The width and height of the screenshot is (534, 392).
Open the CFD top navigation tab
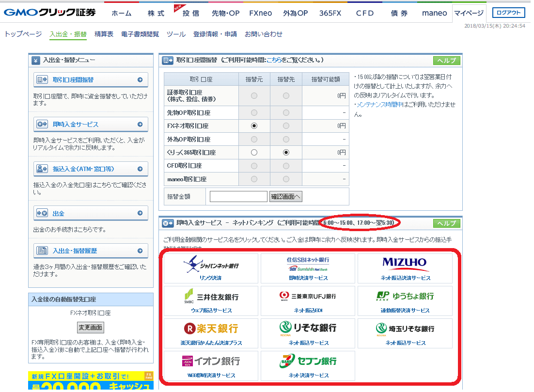click(x=365, y=13)
